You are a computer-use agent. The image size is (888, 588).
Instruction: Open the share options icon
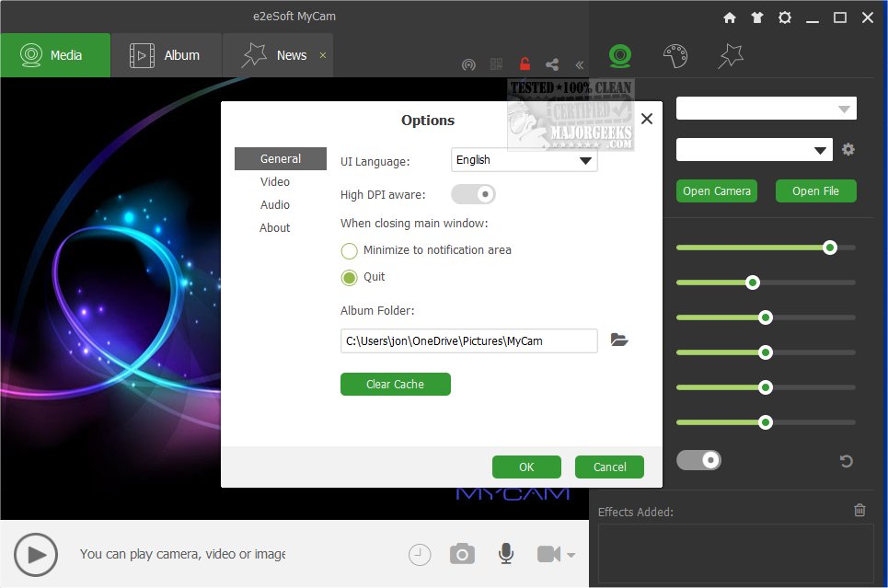point(551,64)
